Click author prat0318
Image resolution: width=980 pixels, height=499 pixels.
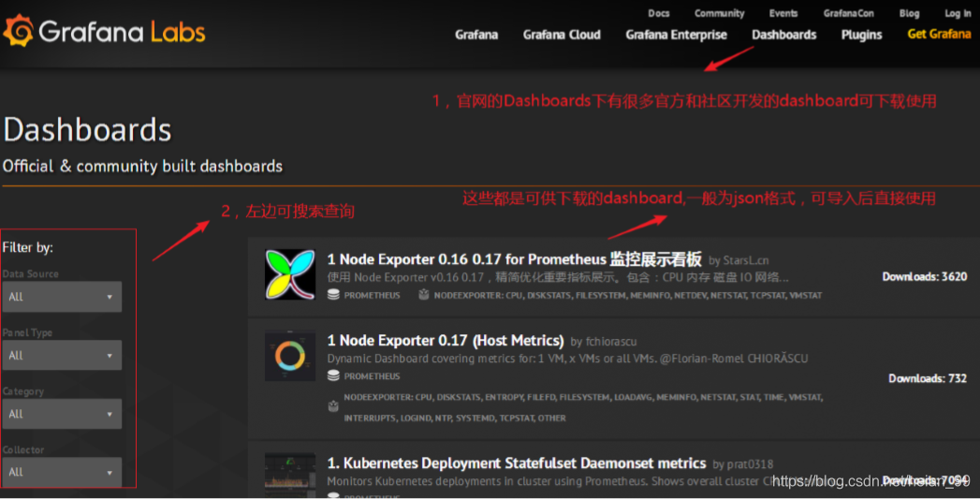(750, 464)
